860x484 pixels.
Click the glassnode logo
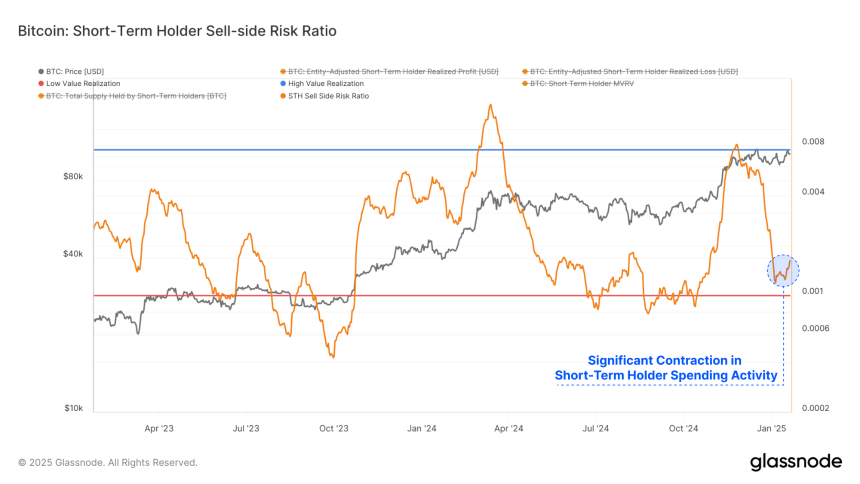[796, 462]
